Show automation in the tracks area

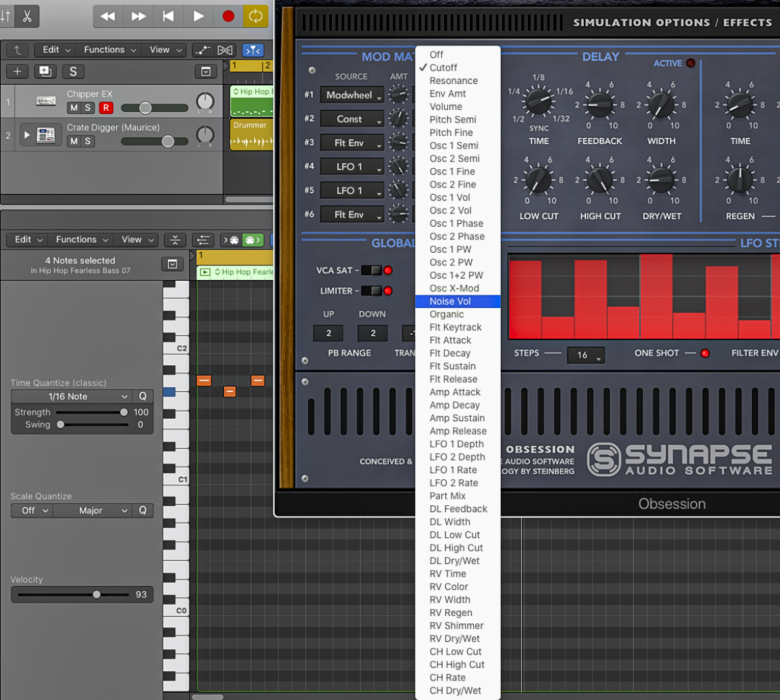(203, 50)
